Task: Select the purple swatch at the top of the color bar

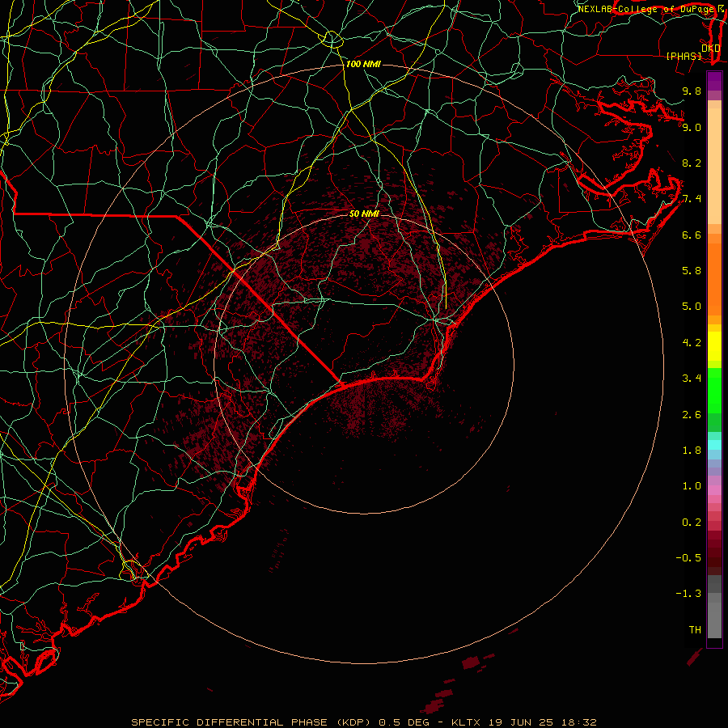Action: tap(714, 81)
